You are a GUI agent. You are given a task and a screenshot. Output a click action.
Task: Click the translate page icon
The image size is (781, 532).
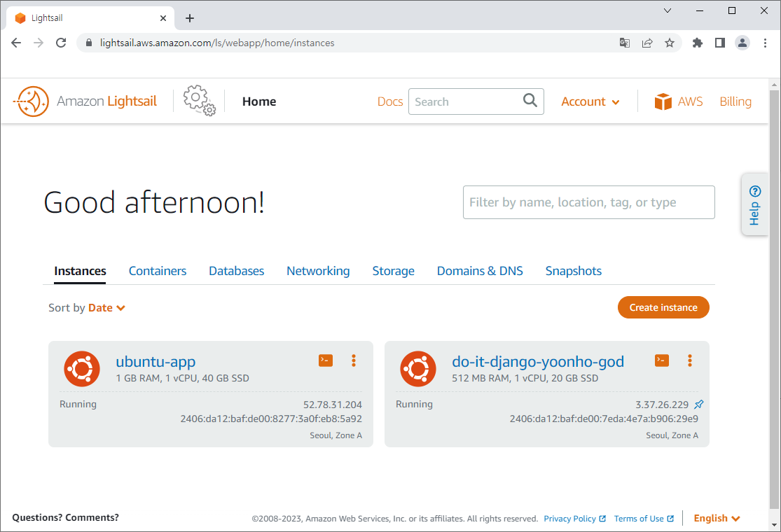[625, 43]
